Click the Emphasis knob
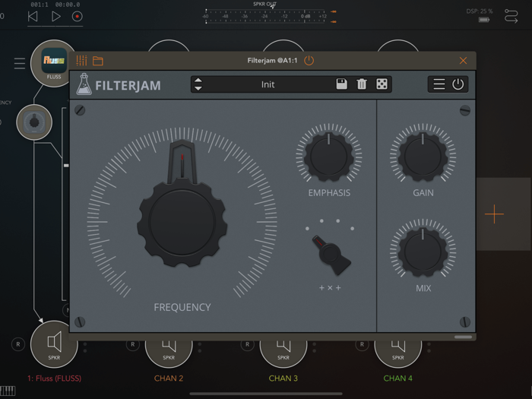 tap(329, 157)
